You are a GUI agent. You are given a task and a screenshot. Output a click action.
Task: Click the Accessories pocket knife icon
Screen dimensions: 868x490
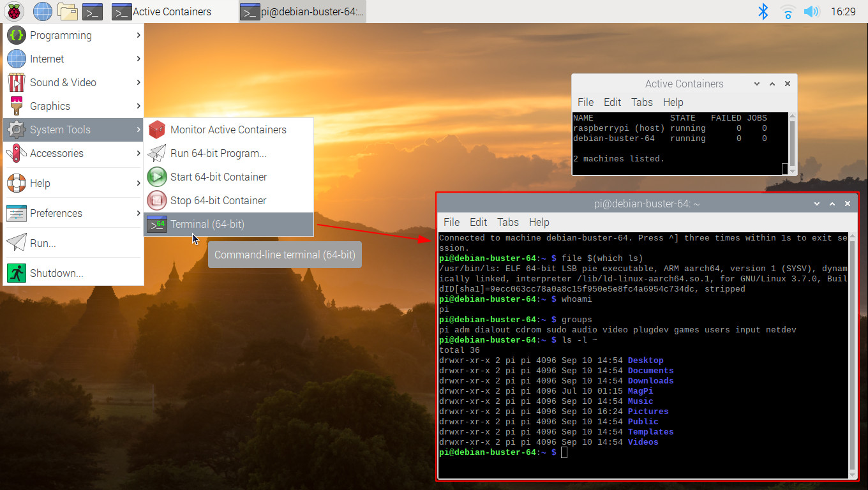click(17, 153)
